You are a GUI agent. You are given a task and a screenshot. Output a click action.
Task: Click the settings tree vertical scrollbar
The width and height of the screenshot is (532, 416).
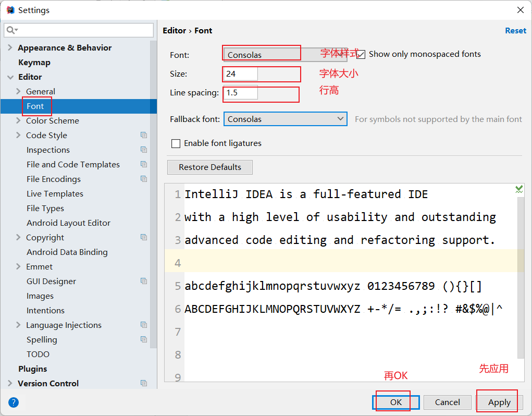point(153,194)
